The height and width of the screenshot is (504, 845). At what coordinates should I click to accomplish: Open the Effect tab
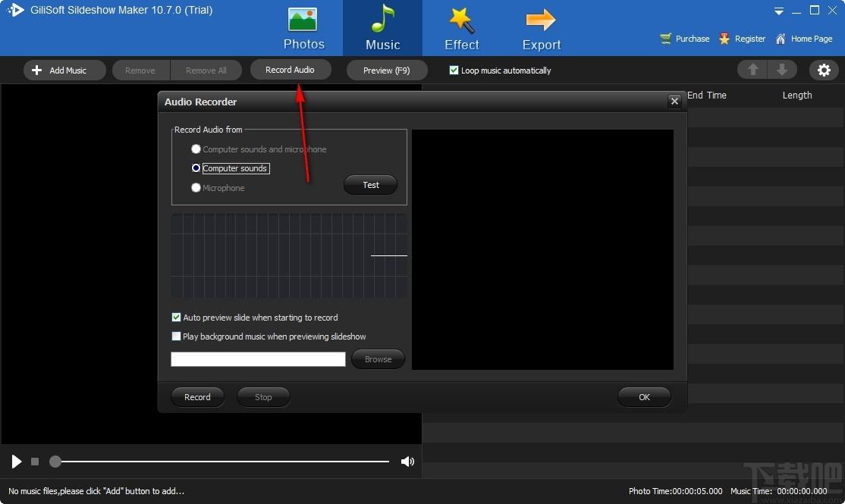coord(462,28)
